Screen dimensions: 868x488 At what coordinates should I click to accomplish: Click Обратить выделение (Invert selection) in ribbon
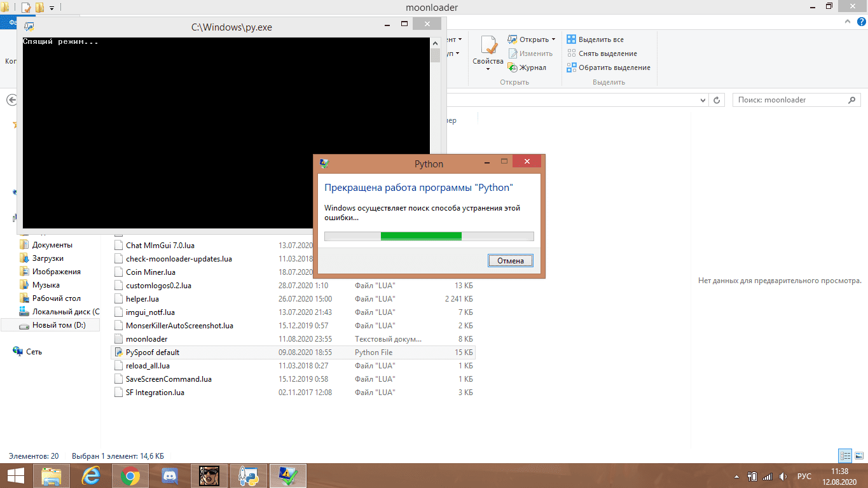(609, 67)
